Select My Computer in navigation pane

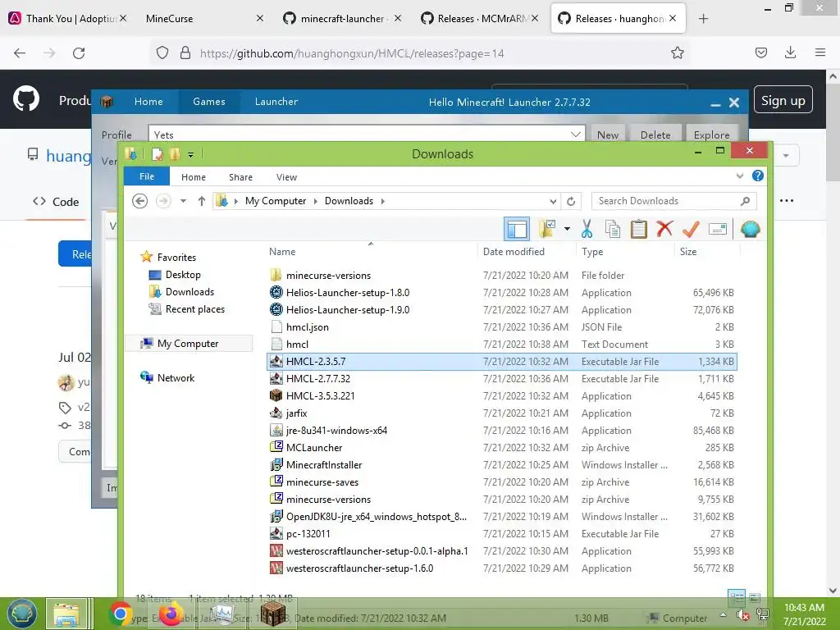point(188,344)
